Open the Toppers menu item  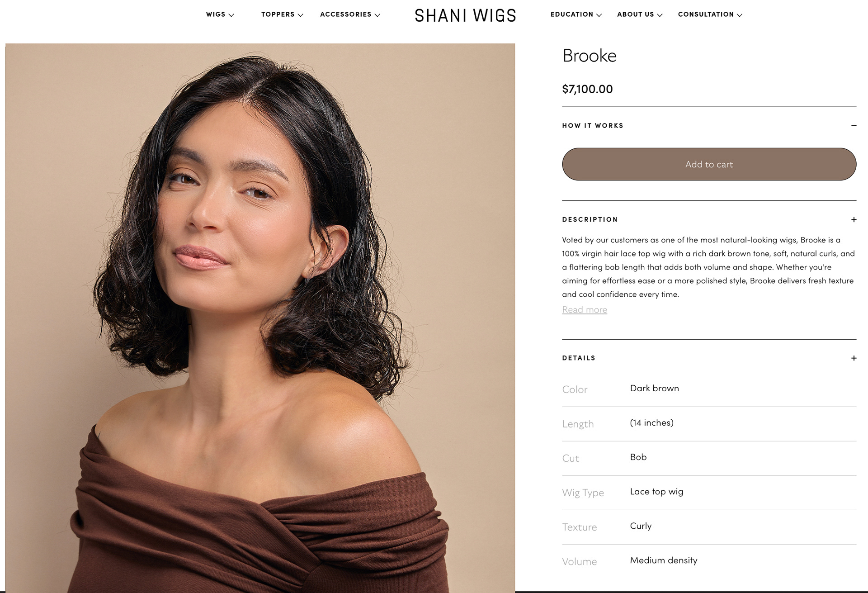tap(282, 14)
